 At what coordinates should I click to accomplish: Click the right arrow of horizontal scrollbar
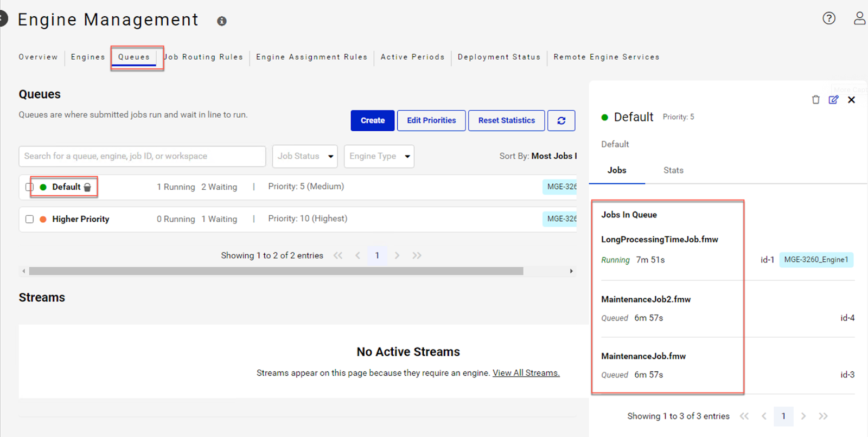tap(571, 271)
